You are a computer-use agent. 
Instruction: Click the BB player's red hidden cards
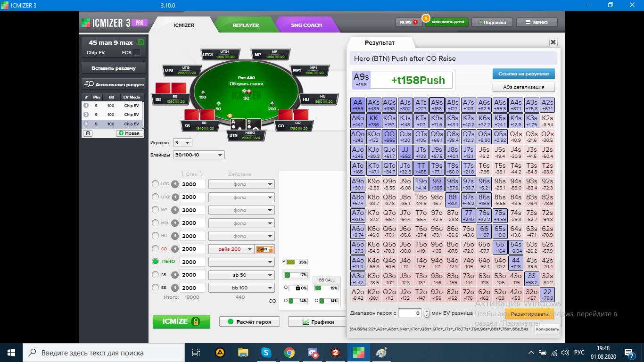(x=171, y=88)
